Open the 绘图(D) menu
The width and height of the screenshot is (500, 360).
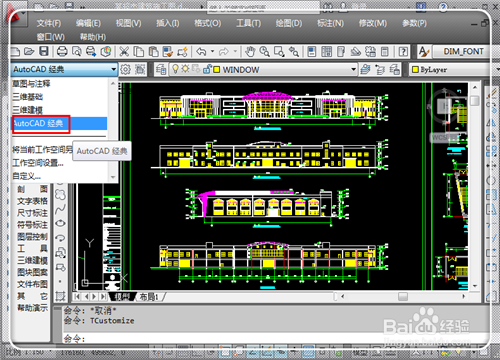click(x=289, y=23)
